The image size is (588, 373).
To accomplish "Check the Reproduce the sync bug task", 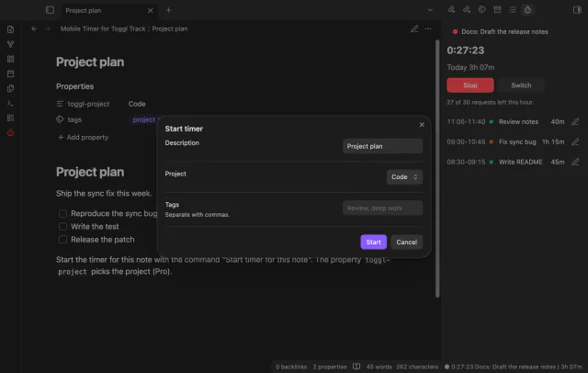I will (x=63, y=214).
